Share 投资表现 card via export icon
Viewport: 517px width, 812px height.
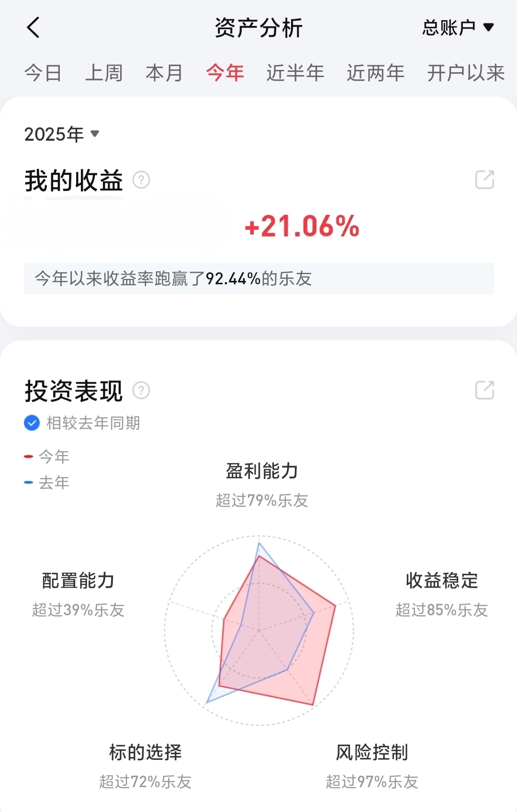coord(484,390)
